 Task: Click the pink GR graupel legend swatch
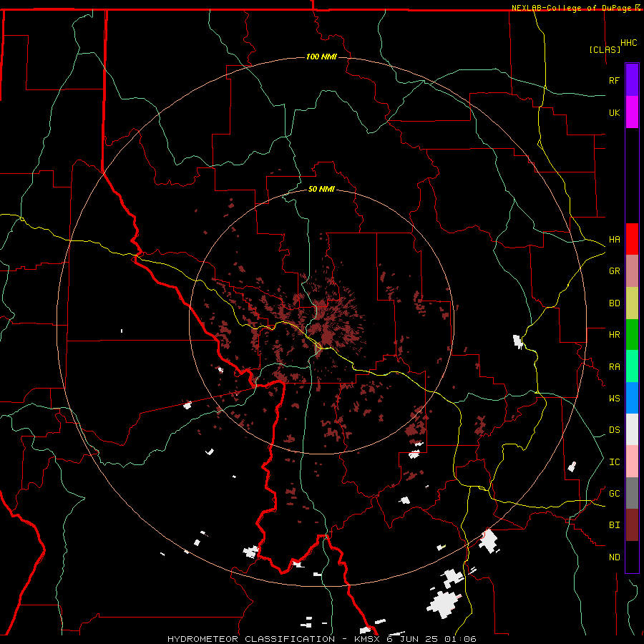point(632,271)
